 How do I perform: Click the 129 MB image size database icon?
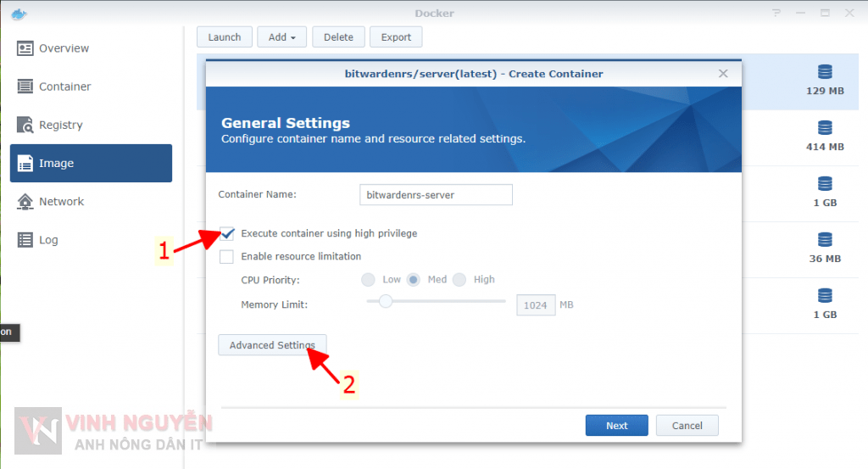[825, 72]
